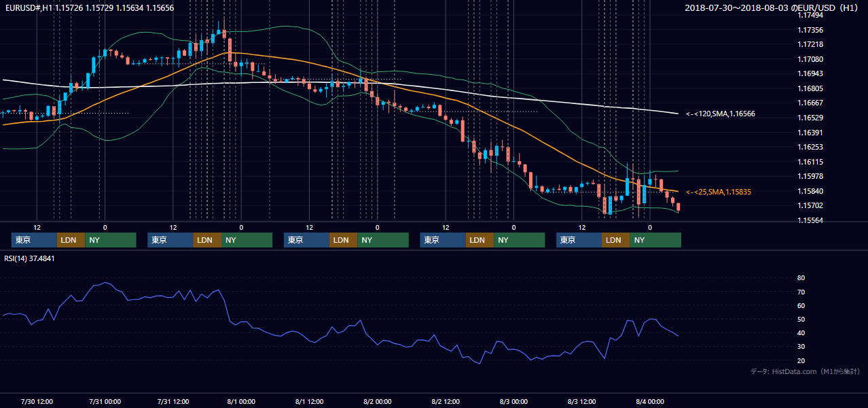Click the 7/31 12:00 time axis label
Image resolution: width=868 pixels, height=408 pixels.
coord(173,401)
